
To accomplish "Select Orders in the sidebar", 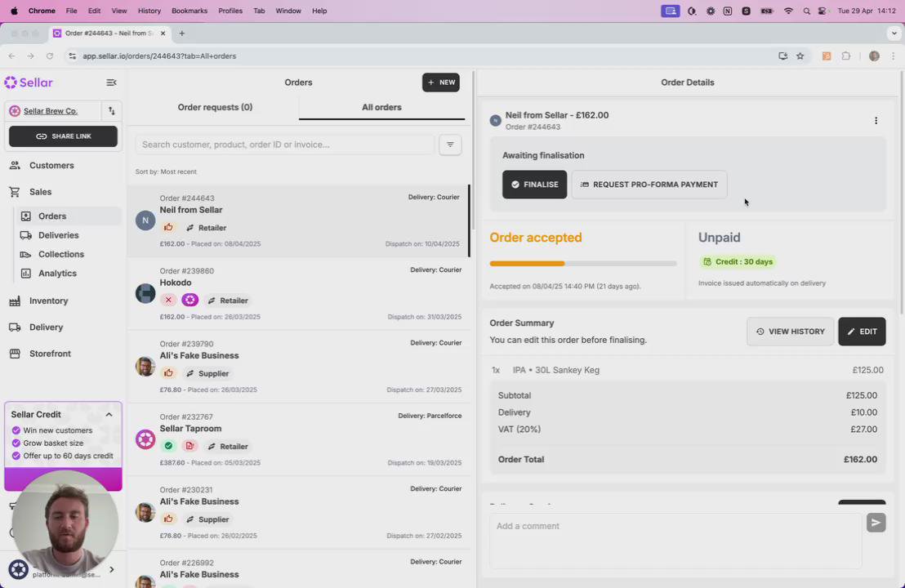I will (52, 216).
